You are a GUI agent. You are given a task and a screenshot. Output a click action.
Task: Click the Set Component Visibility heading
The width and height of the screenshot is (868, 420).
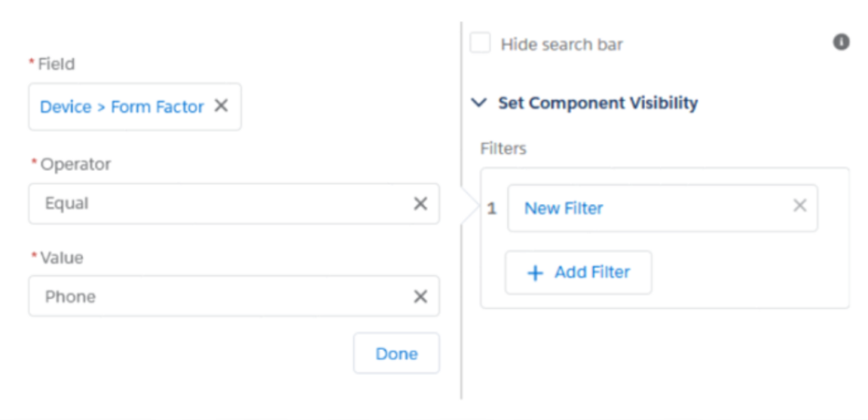coord(598,103)
